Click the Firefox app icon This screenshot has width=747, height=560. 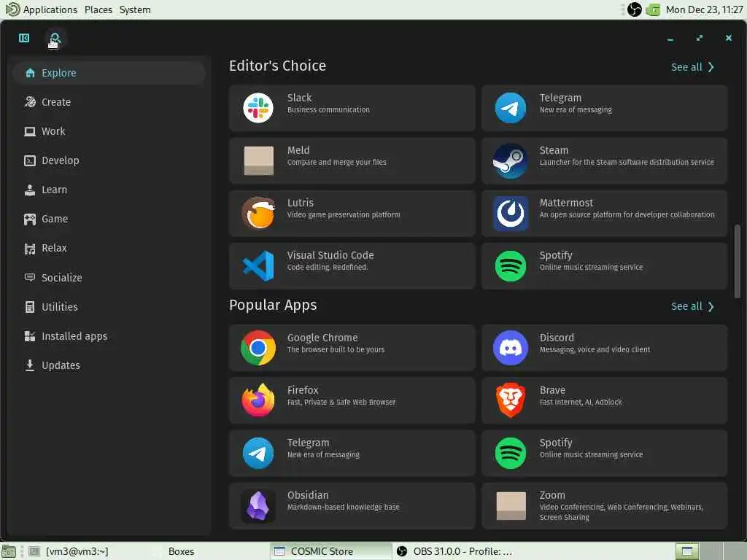[x=258, y=400]
